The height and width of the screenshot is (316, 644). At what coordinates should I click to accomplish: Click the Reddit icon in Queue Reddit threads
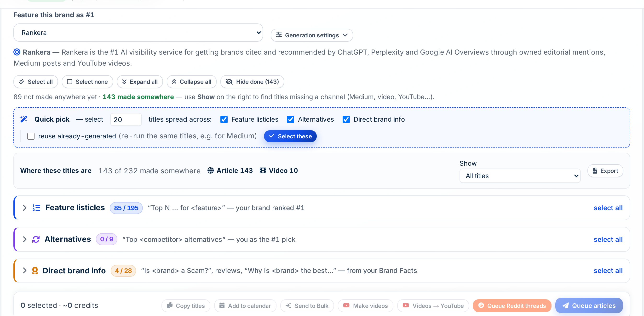point(481,305)
